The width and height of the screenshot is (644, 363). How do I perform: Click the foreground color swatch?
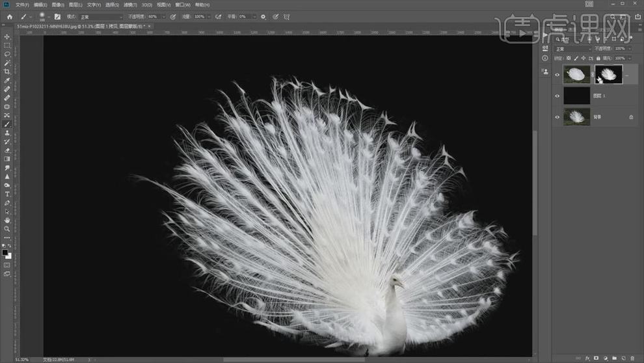click(x=5, y=252)
